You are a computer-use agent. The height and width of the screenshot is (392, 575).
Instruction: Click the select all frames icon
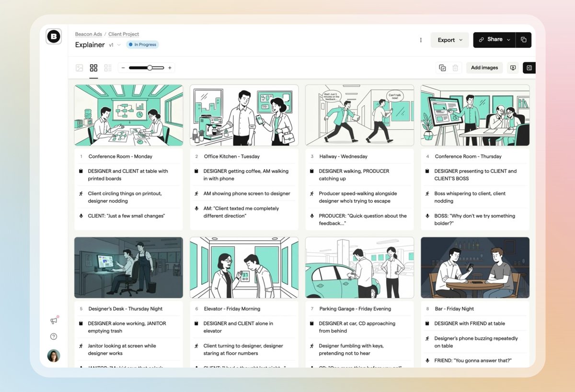(443, 68)
